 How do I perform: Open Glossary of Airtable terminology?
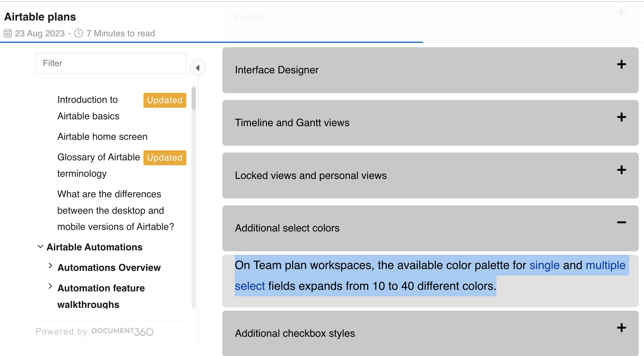(98, 165)
